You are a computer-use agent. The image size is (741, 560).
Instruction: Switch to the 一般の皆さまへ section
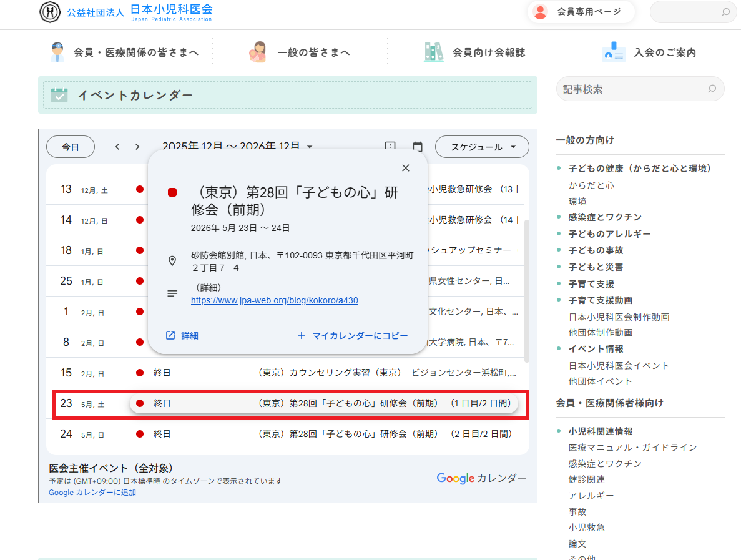pyautogui.click(x=313, y=52)
